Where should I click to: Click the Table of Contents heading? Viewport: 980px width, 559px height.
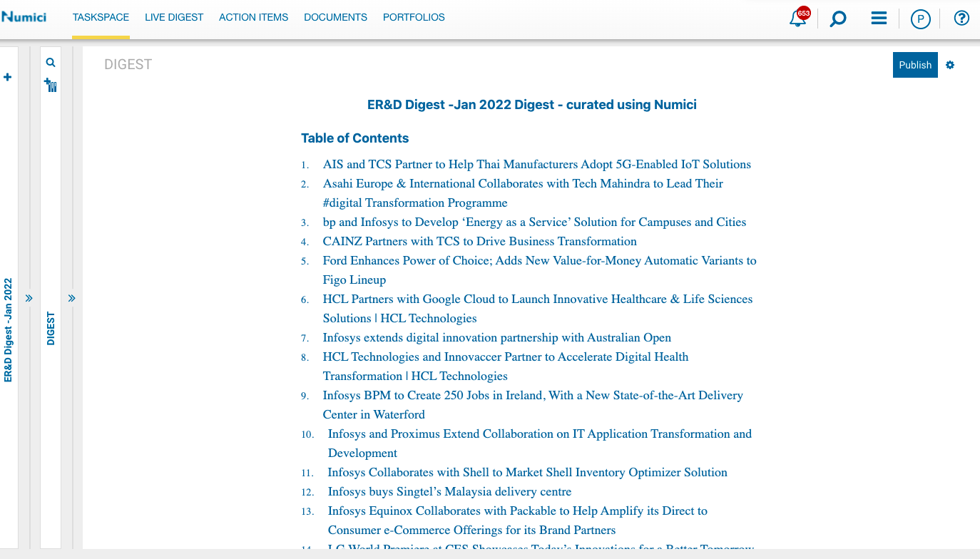[x=355, y=138]
